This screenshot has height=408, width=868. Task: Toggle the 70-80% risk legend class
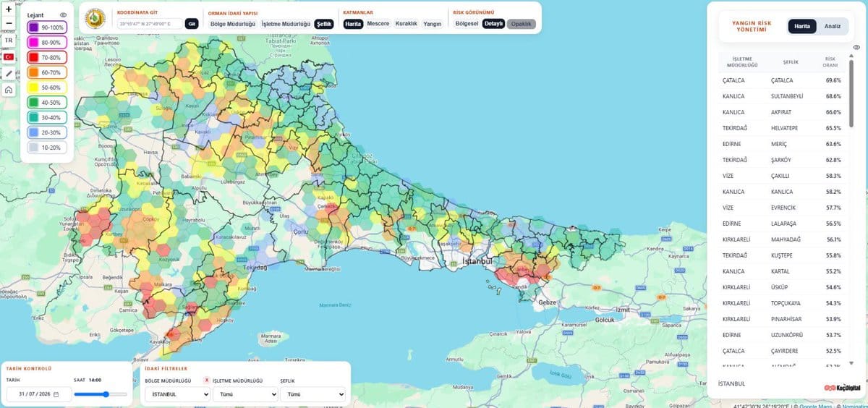(x=47, y=57)
